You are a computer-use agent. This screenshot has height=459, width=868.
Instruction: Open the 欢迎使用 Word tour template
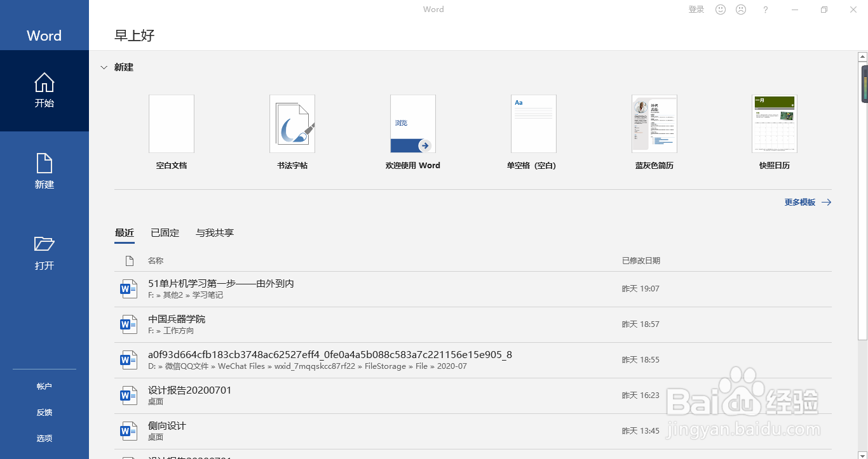[x=413, y=124]
